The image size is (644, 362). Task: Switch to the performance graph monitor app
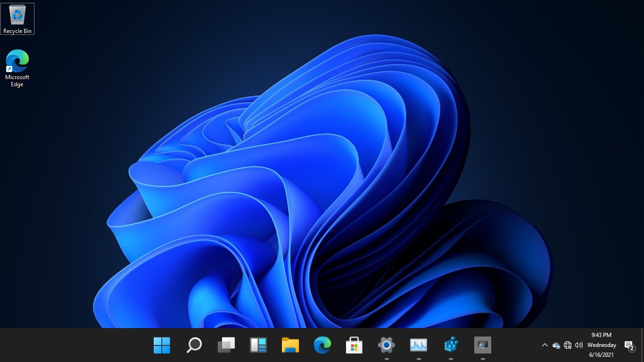tap(419, 345)
